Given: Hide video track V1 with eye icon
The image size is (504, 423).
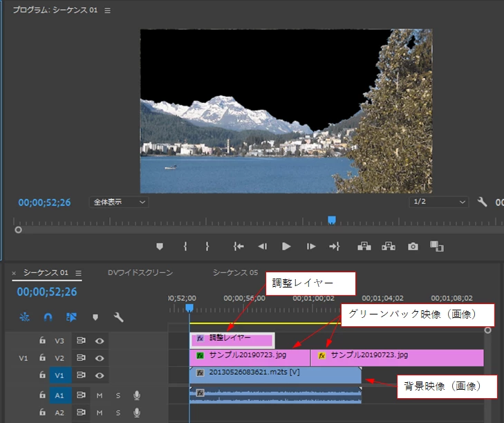Looking at the screenshot, I should click(x=100, y=375).
